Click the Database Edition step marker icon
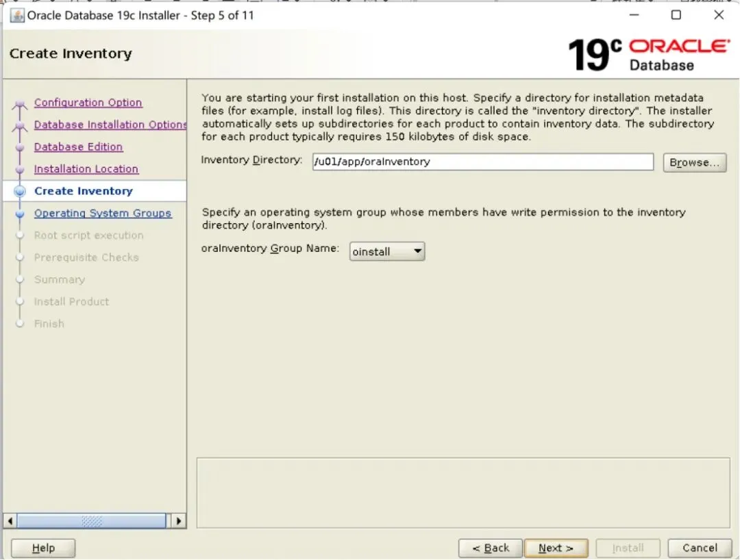The image size is (740, 560). (x=20, y=147)
